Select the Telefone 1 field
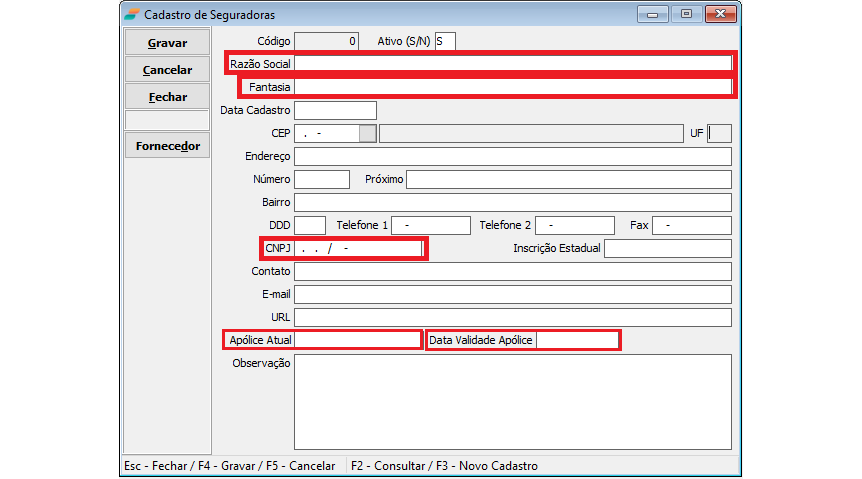Viewport: 862px width, 479px height. (431, 225)
